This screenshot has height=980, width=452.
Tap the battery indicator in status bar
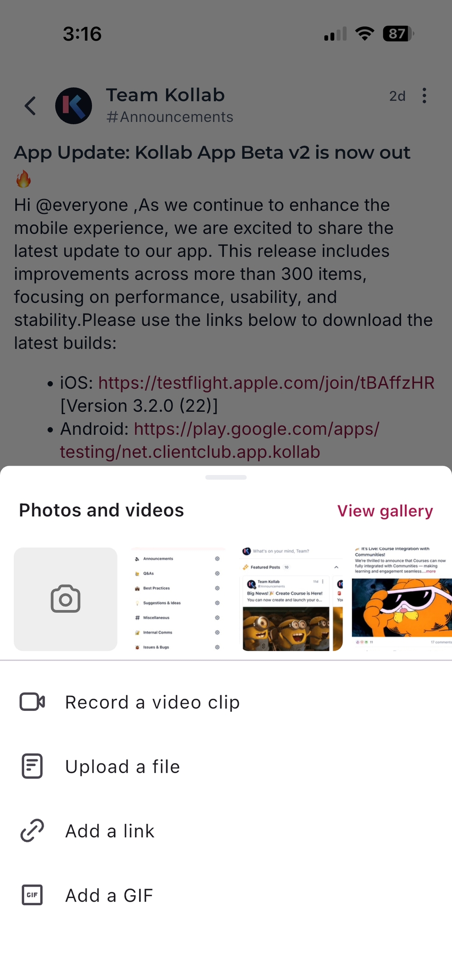coord(398,34)
